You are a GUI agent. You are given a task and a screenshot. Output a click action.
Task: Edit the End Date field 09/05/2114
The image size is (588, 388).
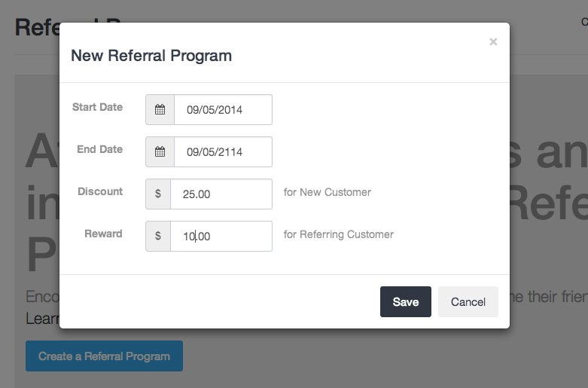pos(223,151)
